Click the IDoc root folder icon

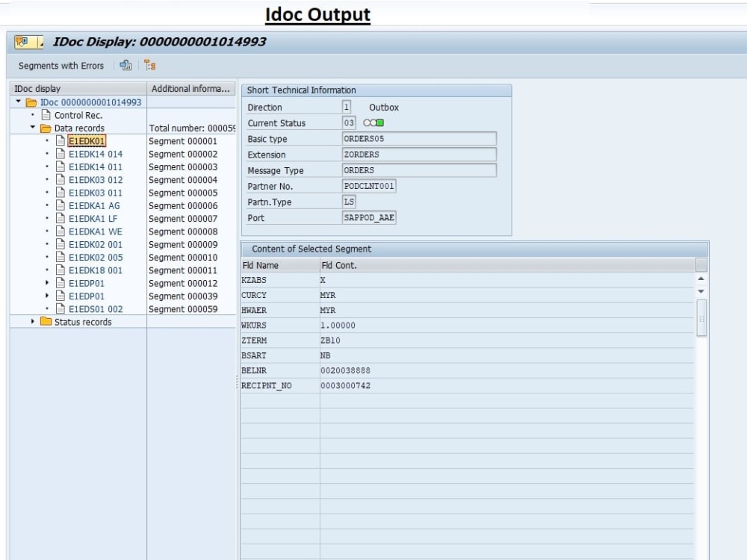click(x=33, y=102)
